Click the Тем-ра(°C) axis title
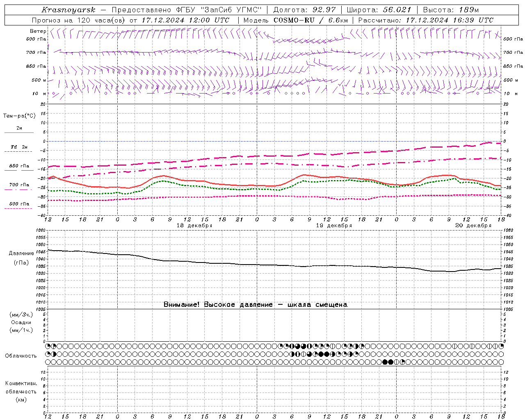Viewport: 525px width, 420px height. click(x=19, y=116)
